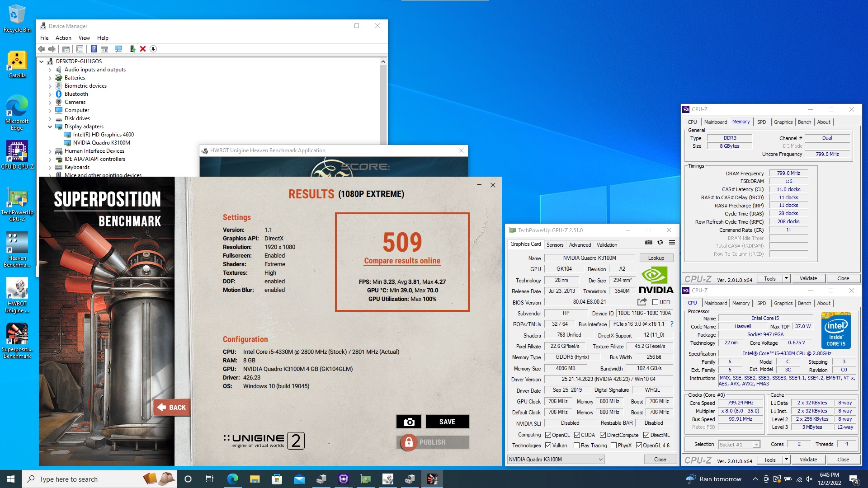The height and width of the screenshot is (488, 868).
Task: Open Microsoft Edge from the taskbar
Action: pos(232,479)
